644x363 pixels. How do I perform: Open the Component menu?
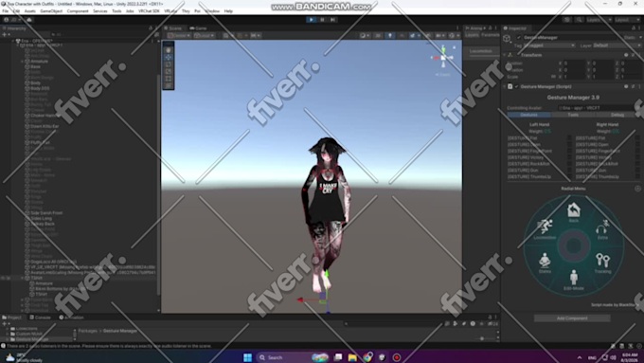click(78, 11)
